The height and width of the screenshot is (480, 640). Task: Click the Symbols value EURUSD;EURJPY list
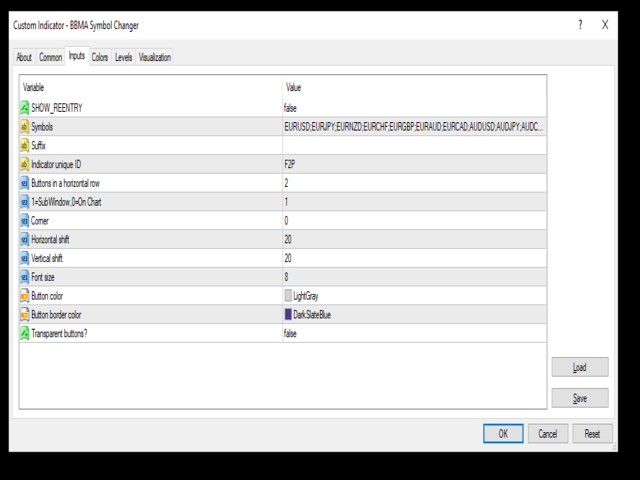click(x=413, y=127)
